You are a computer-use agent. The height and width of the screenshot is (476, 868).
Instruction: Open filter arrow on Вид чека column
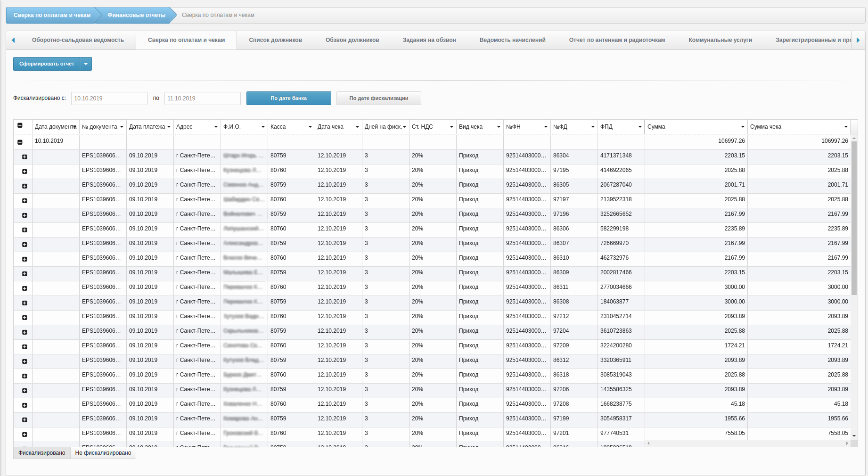coord(499,127)
